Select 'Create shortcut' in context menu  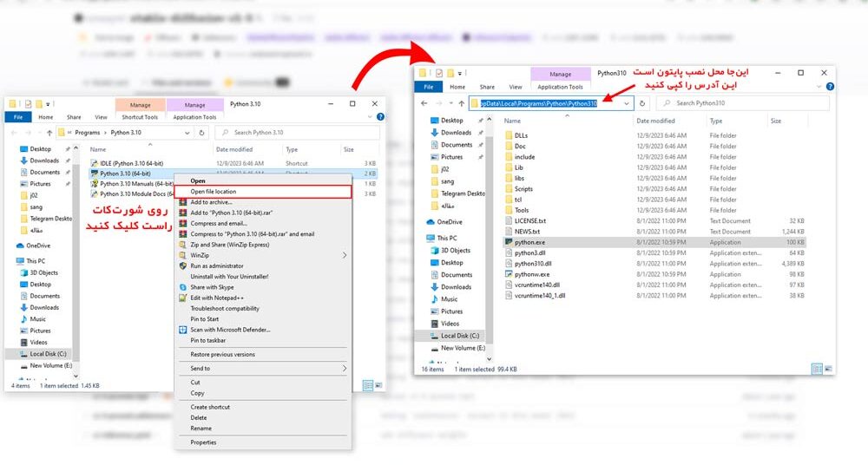pos(210,407)
